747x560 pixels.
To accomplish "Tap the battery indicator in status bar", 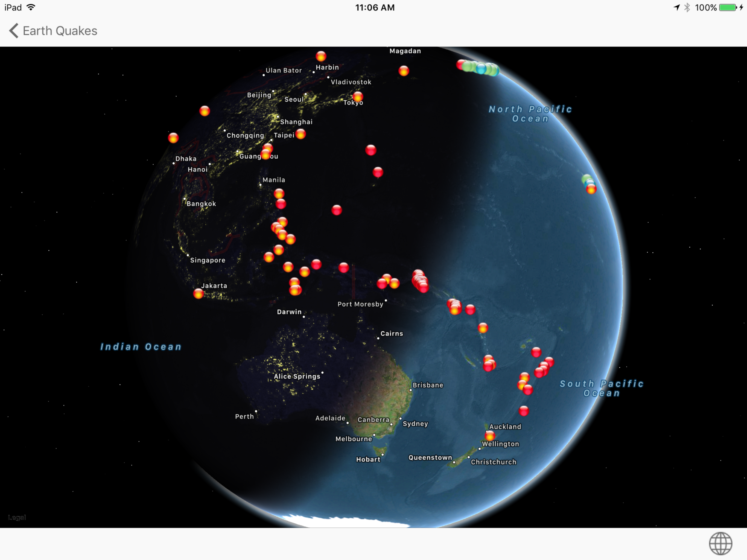I will click(x=728, y=7).
